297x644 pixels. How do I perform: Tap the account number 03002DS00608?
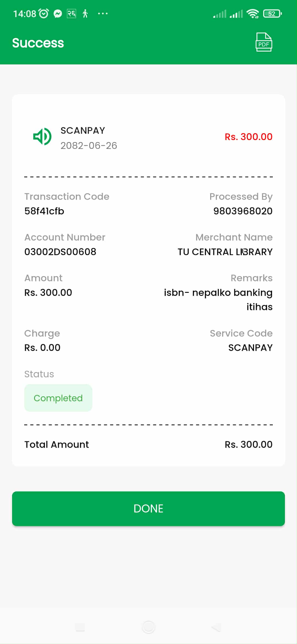pyautogui.click(x=60, y=252)
